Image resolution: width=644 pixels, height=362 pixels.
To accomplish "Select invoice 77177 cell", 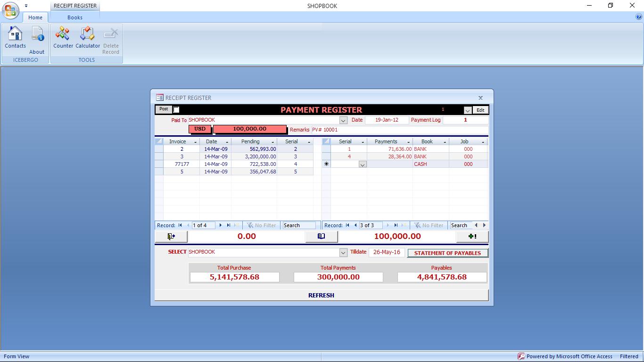I will click(182, 164).
